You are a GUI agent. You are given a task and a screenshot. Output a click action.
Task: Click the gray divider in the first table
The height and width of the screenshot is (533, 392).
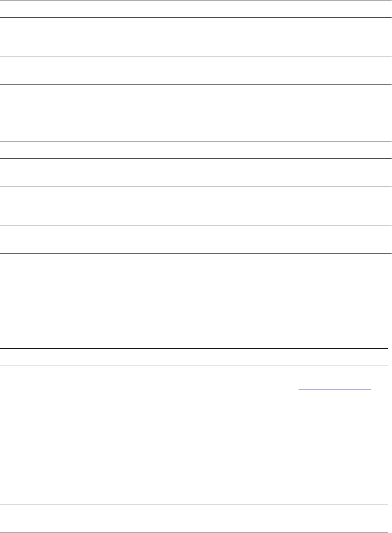pos(196,56)
